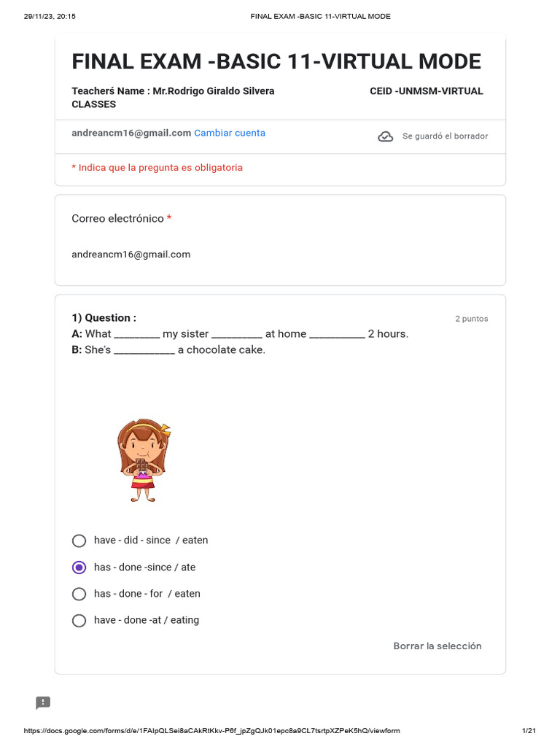Select the 'has - done -since / ate' option
The width and height of the screenshot is (560, 747).
click(79, 568)
